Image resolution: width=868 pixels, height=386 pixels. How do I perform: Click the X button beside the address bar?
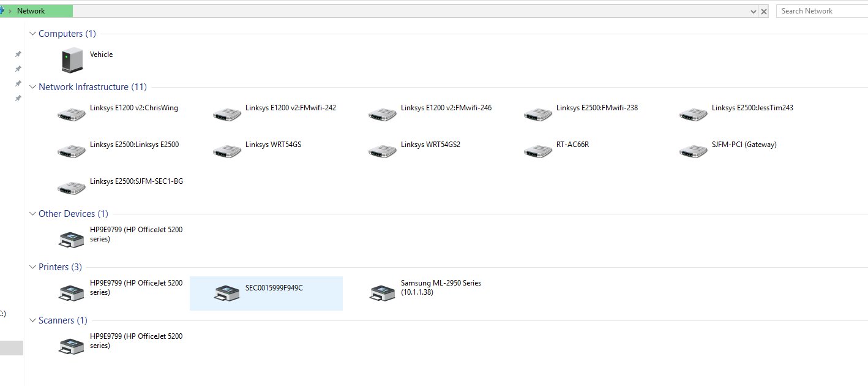[x=763, y=11]
